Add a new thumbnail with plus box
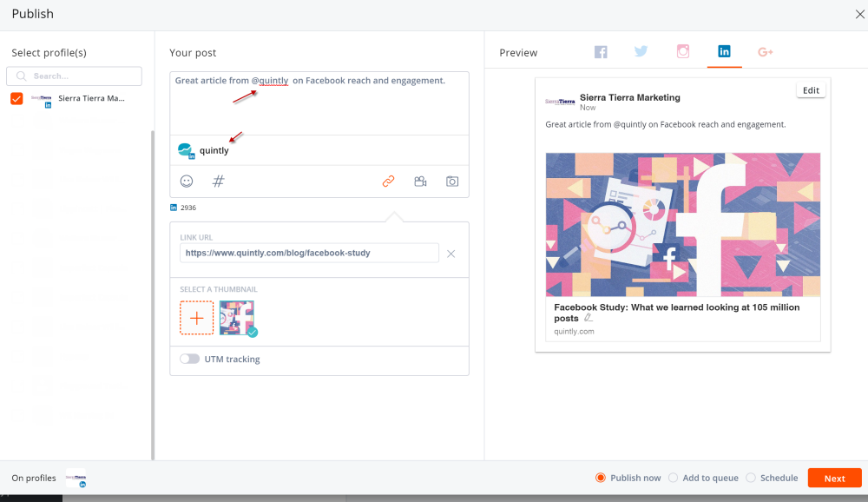Screen dimensions: 868x502 (x=196, y=318)
